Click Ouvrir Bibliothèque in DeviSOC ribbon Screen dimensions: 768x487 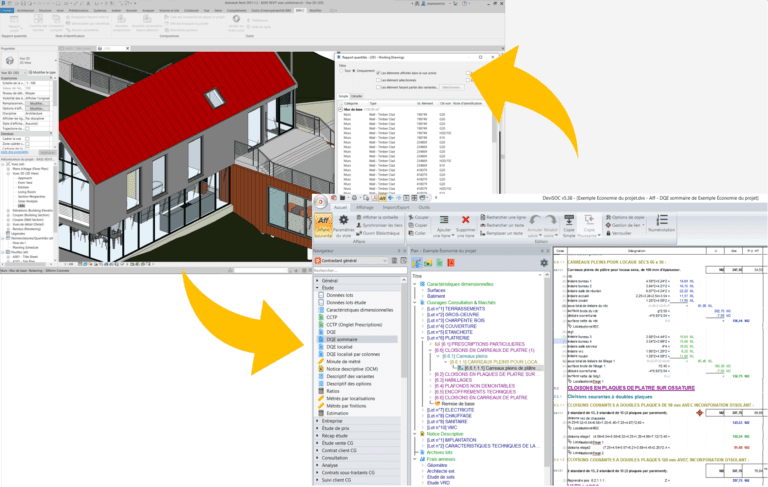coord(378,233)
